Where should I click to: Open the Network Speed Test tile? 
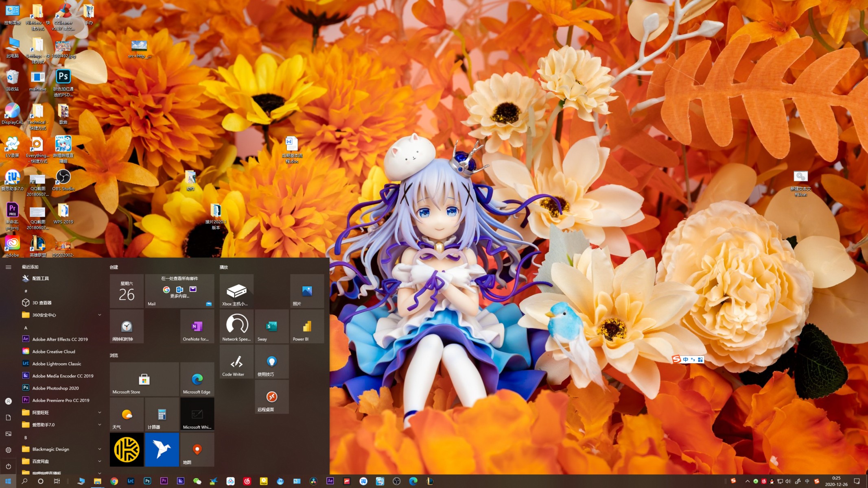coord(236,326)
